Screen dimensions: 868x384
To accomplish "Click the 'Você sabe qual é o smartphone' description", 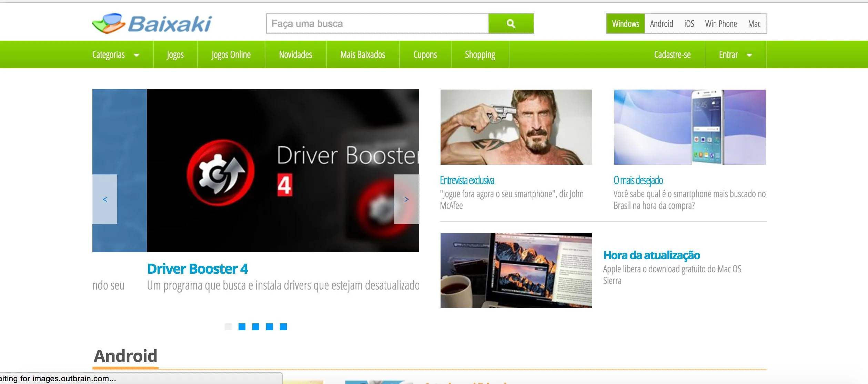I will 689,200.
